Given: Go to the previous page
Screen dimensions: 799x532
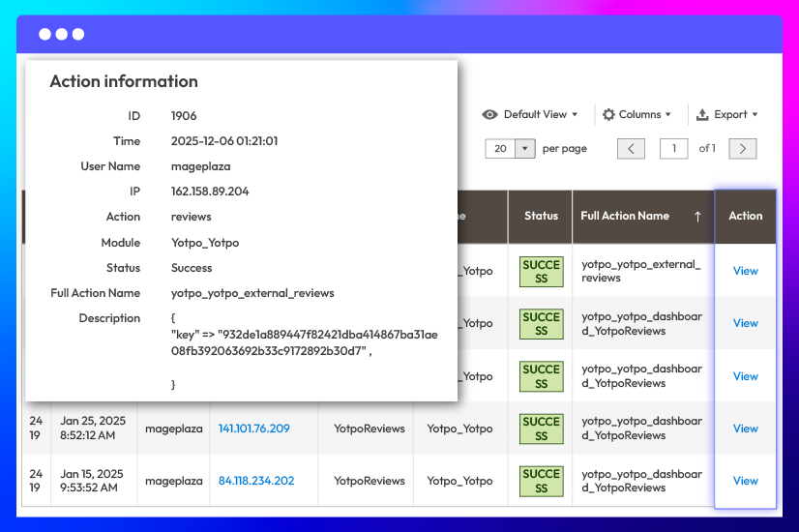Looking at the screenshot, I should 631,149.
